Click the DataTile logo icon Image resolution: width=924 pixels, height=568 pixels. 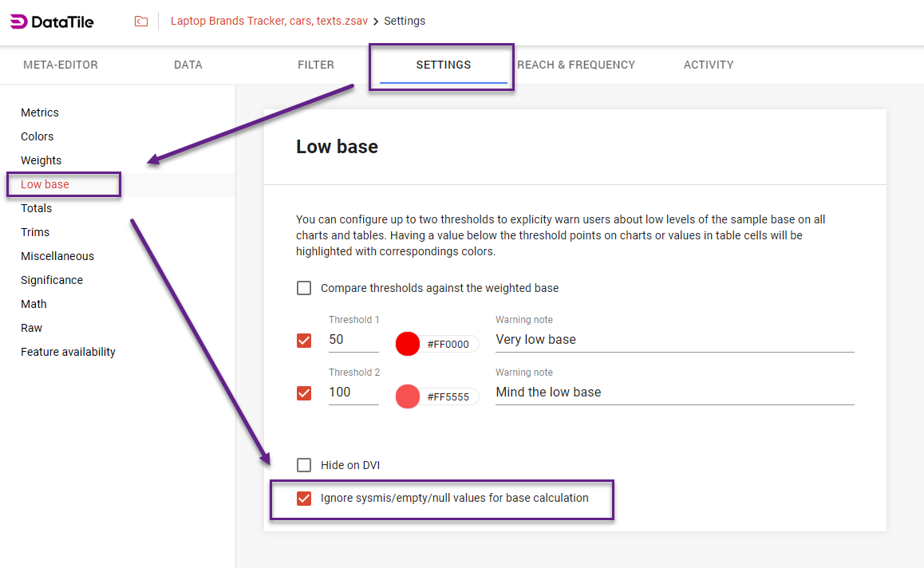coord(18,22)
